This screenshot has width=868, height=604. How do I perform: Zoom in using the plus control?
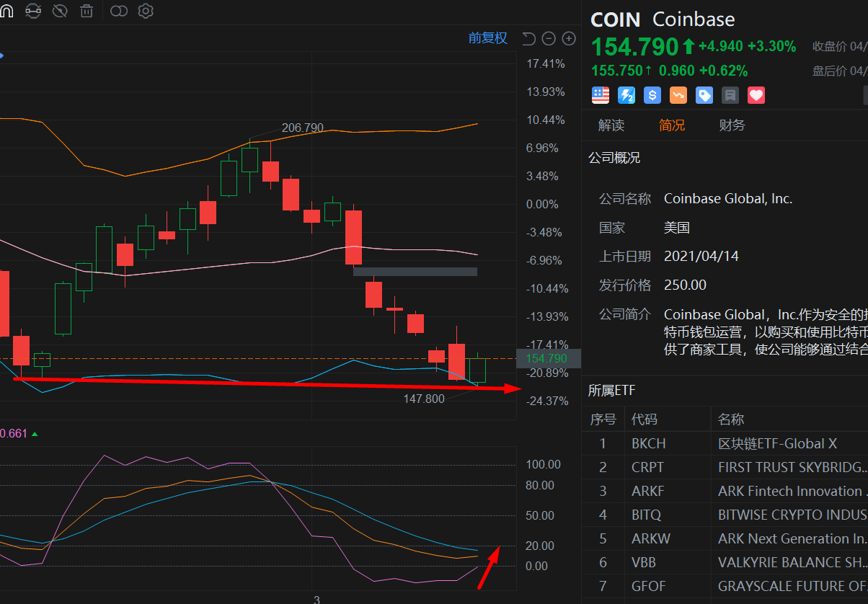tap(568, 37)
